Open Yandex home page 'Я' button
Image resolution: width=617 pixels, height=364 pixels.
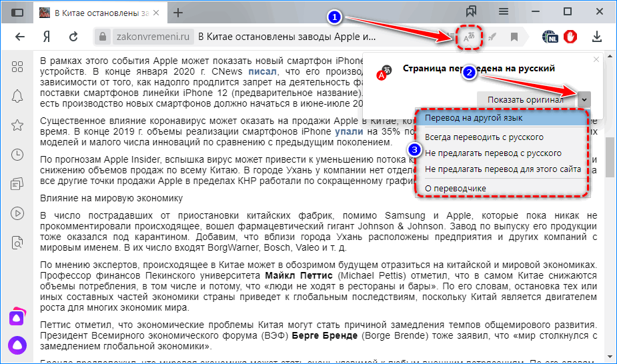tap(47, 37)
